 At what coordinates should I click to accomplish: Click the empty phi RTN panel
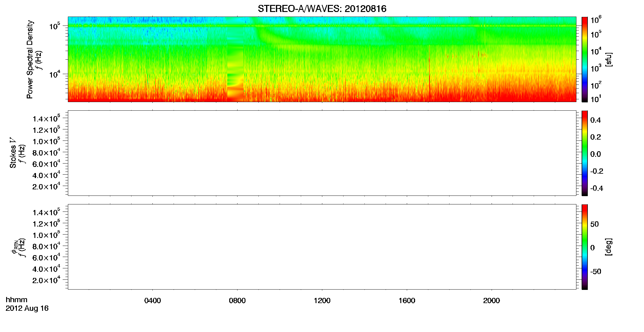(x=322, y=247)
